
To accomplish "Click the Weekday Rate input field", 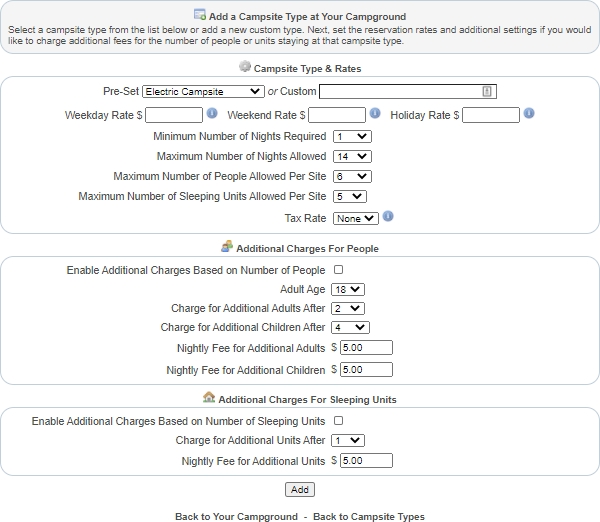I will pyautogui.click(x=174, y=116).
